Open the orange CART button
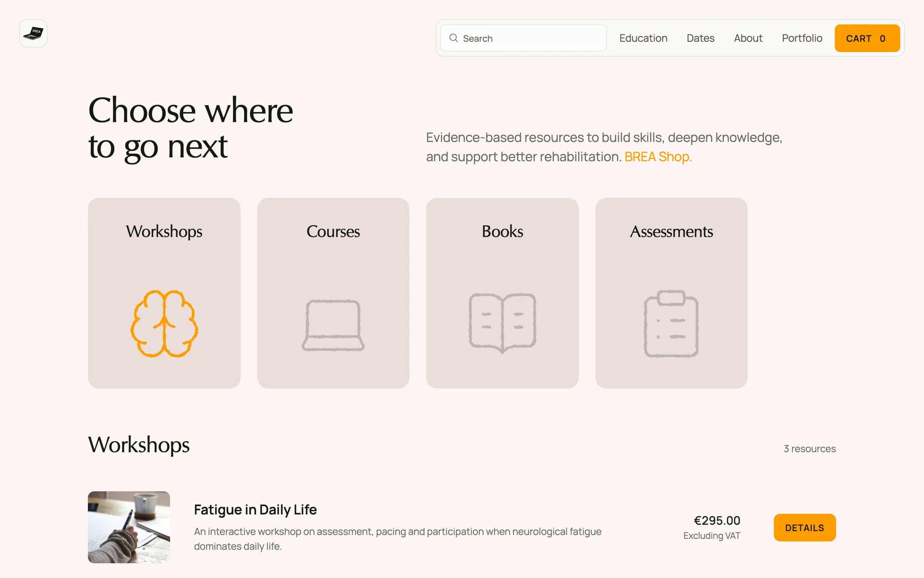The image size is (924, 578). click(x=867, y=38)
